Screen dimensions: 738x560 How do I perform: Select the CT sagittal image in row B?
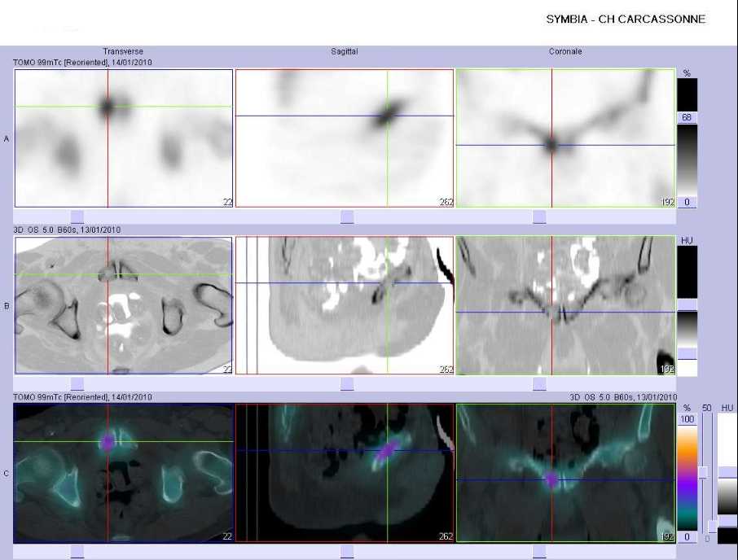click(345, 305)
